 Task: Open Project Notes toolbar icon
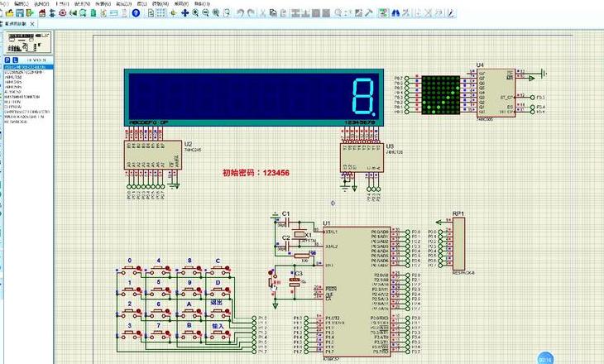(124, 13)
